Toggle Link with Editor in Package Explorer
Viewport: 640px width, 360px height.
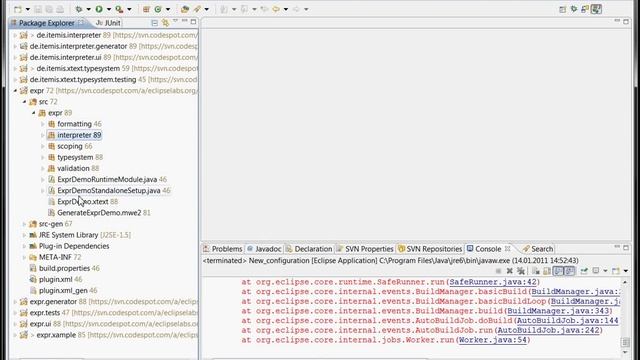tap(165, 23)
